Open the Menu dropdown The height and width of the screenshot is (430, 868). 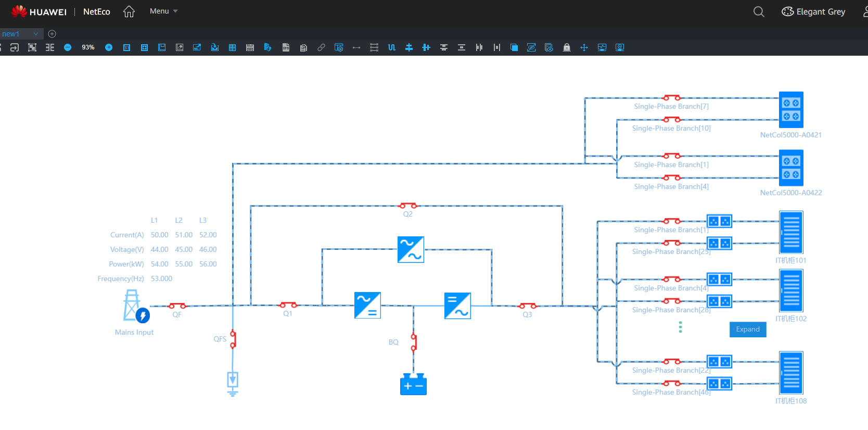tap(163, 11)
